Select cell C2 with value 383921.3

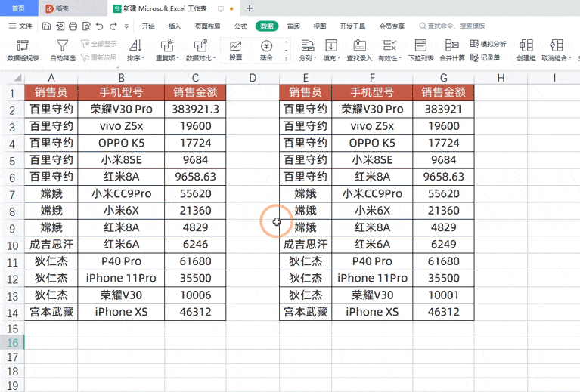click(195, 109)
